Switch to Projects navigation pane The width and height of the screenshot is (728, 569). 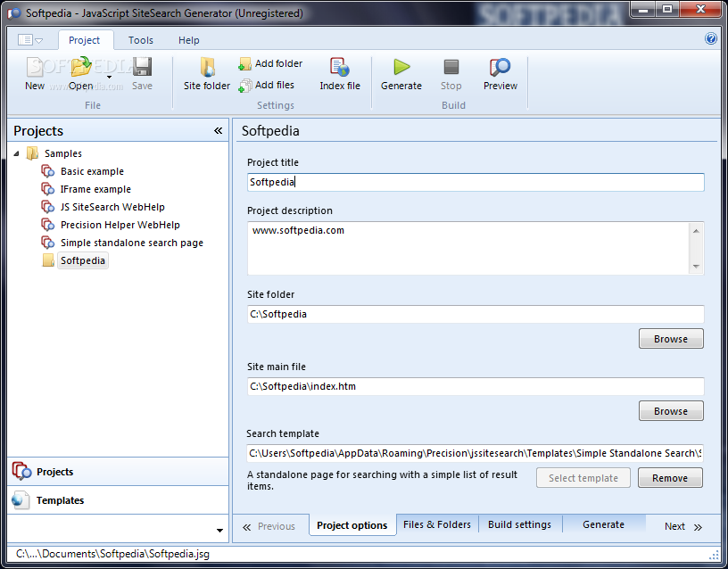pos(118,472)
